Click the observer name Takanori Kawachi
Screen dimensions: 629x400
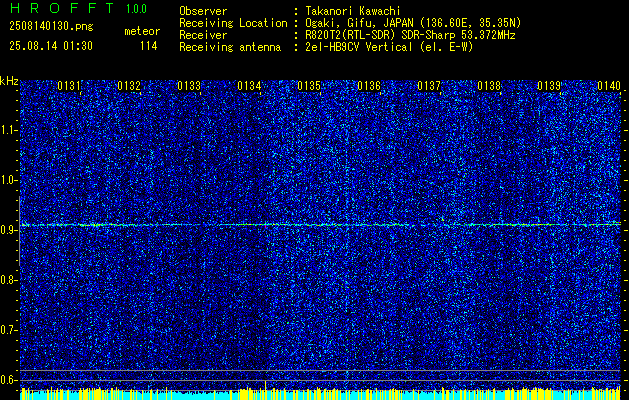(x=353, y=11)
